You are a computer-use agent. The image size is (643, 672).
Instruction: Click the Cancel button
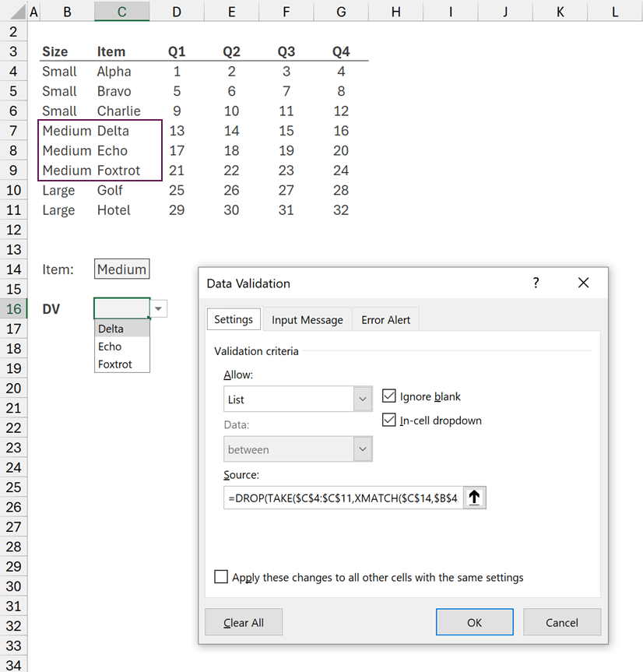pos(561,622)
